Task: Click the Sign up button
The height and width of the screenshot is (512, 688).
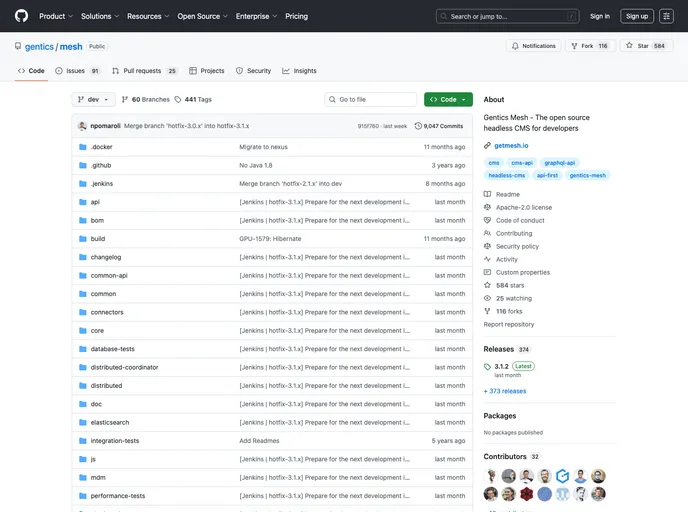Action: [637, 16]
